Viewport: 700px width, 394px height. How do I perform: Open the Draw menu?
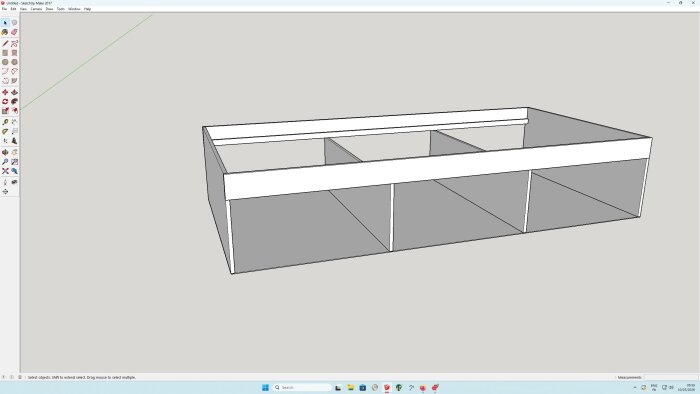pyautogui.click(x=49, y=9)
